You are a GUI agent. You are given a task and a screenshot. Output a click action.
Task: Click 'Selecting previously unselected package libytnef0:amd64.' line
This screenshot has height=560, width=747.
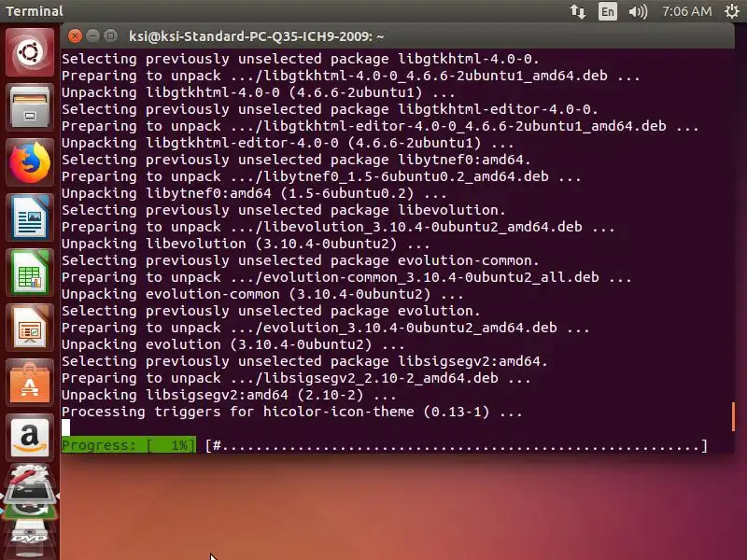click(296, 160)
